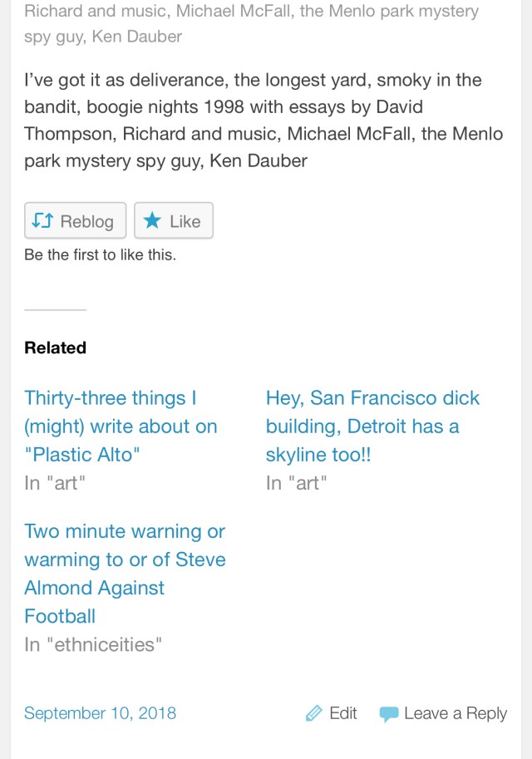
Task: Click 'In "art"' under Thirty-three things post
Action: tap(55, 483)
